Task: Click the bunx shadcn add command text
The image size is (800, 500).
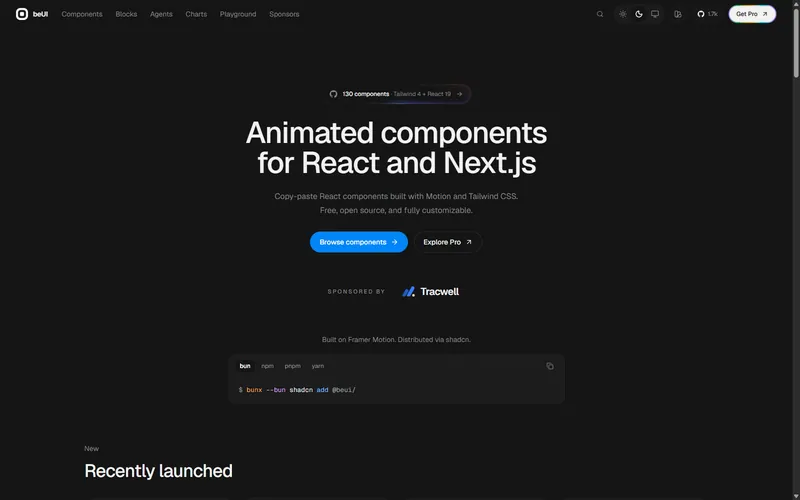Action: (x=297, y=390)
